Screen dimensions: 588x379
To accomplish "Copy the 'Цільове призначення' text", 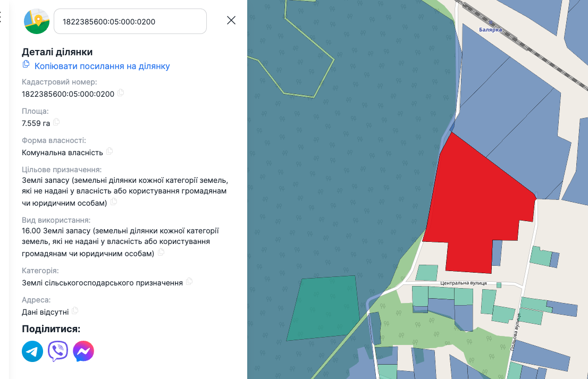I will (113, 202).
